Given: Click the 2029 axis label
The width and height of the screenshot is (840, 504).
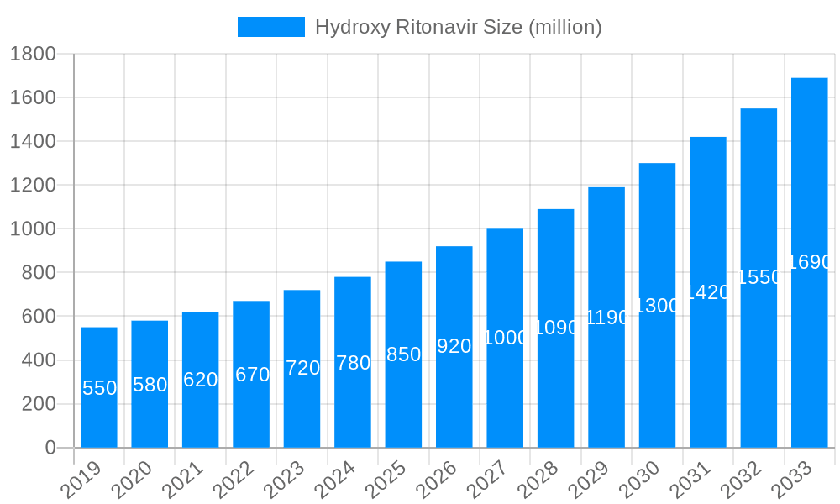Looking at the screenshot, I should (x=590, y=475).
